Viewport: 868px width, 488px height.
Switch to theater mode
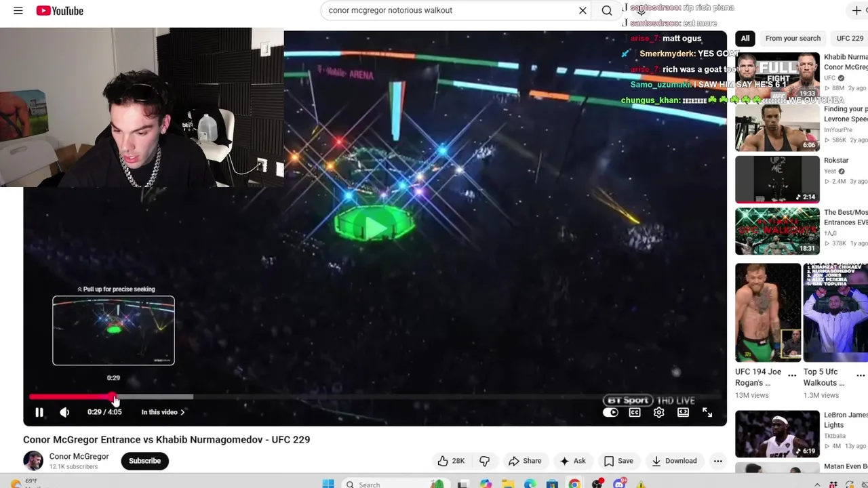(683, 412)
